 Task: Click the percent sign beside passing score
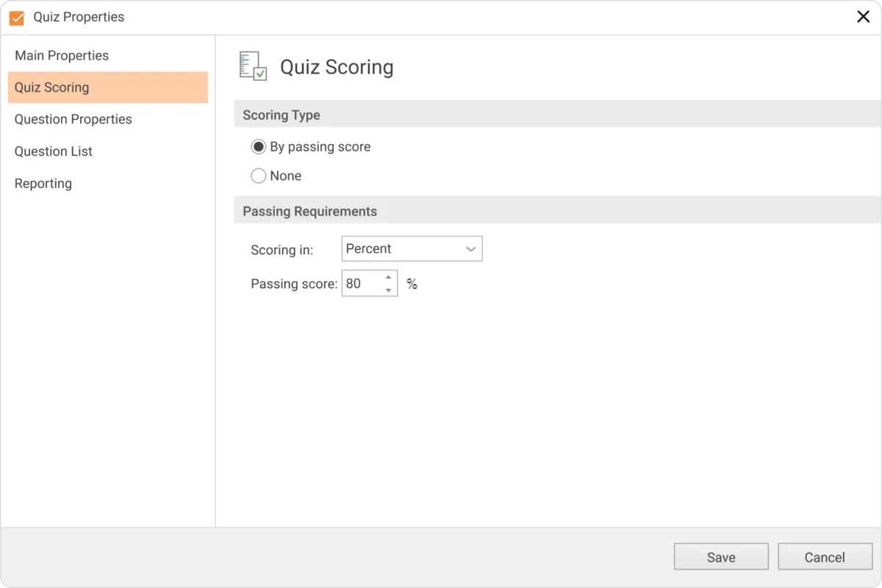pyautogui.click(x=412, y=284)
